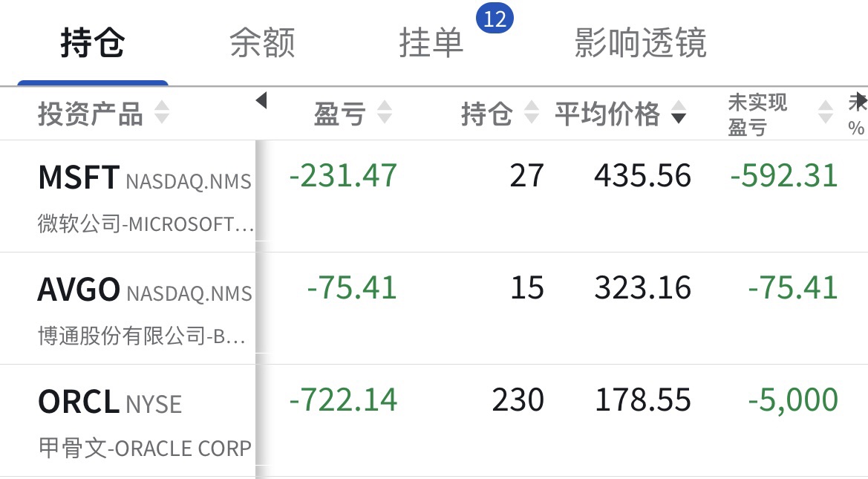Click MSFT unrealized loss -592.31

[x=783, y=176]
